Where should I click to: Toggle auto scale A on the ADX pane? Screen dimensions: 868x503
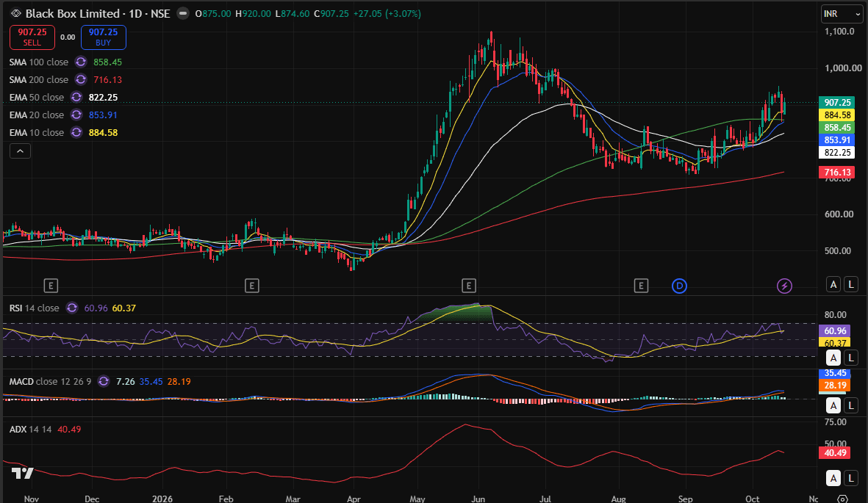pyautogui.click(x=833, y=478)
